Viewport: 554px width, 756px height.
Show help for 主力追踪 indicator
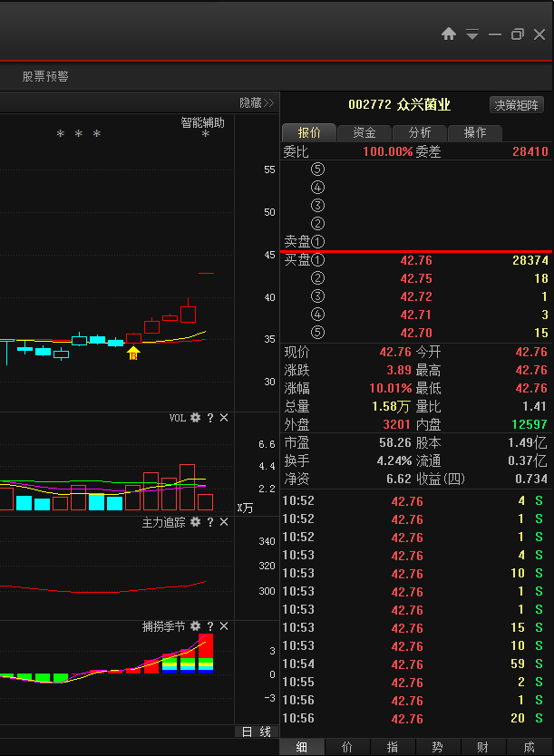pos(210,522)
